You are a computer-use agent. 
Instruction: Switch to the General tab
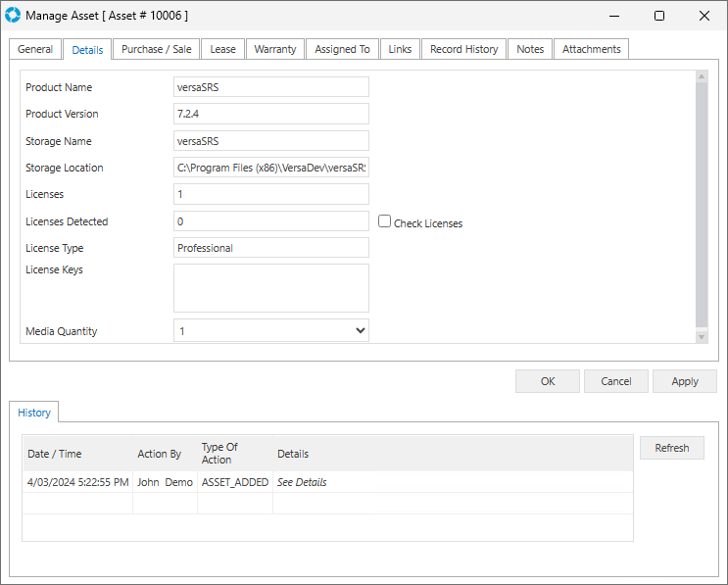pyautogui.click(x=35, y=49)
